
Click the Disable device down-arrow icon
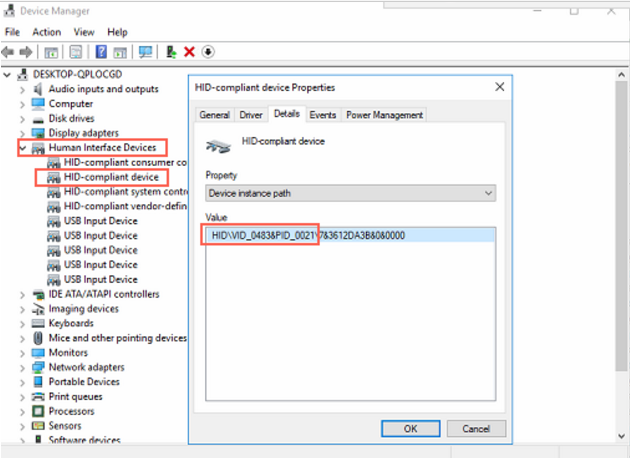point(208,51)
